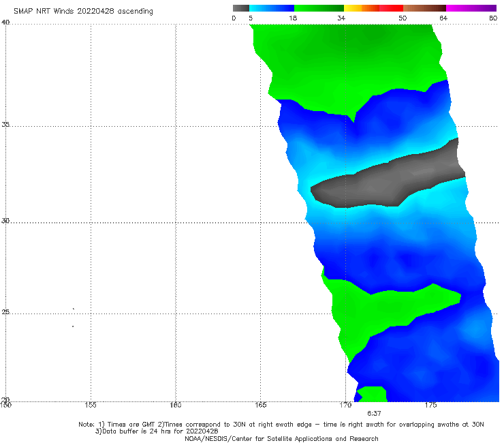Screen dimensions: 504x443
Task: Click the latitude label '25'
Action: pos(5,311)
